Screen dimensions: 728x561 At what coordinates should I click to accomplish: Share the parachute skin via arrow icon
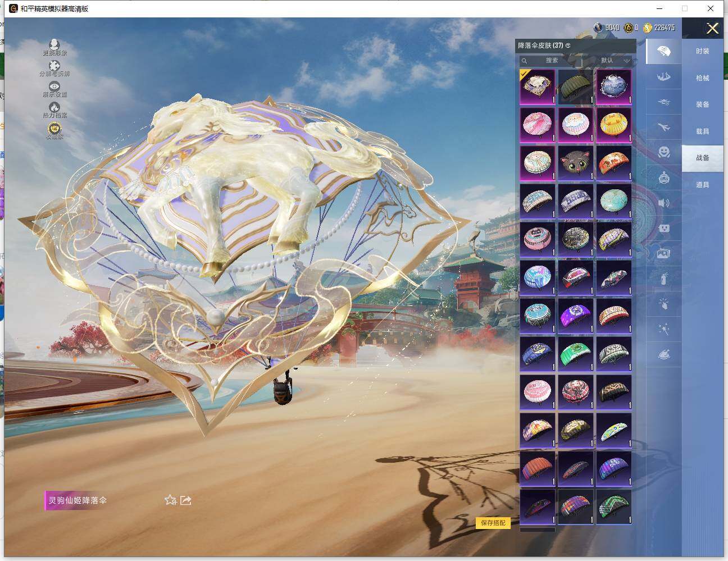[186, 500]
